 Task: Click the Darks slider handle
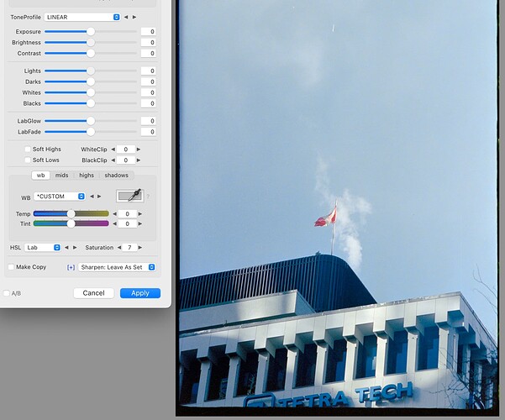click(91, 81)
